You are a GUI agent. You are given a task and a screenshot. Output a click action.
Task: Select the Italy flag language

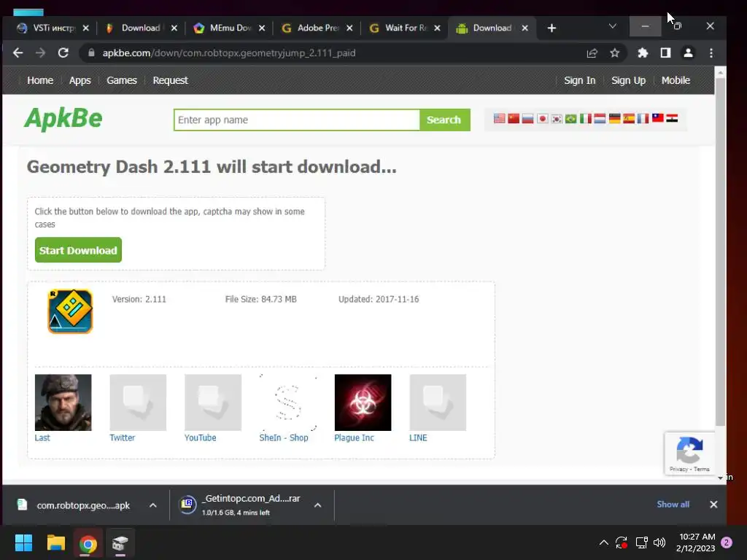pos(586,119)
